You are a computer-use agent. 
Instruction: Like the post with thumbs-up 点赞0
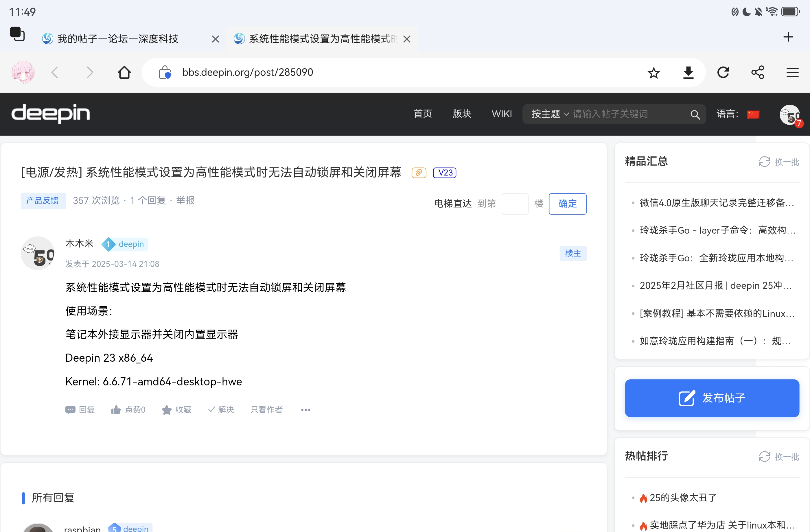coord(128,409)
